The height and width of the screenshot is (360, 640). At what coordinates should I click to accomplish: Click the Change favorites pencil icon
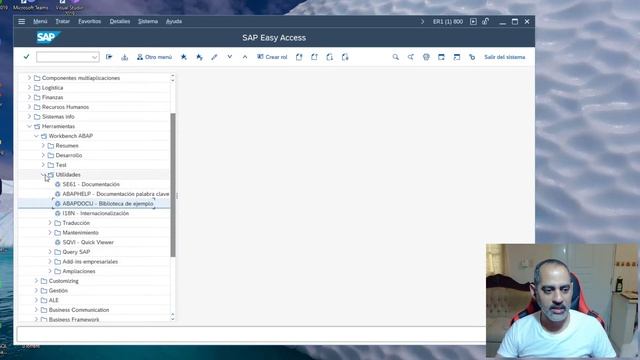pos(214,57)
